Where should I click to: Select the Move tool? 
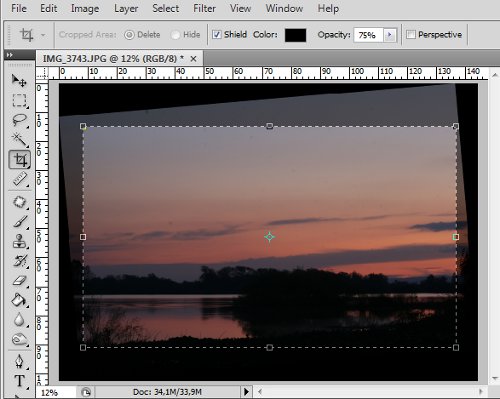[19, 80]
